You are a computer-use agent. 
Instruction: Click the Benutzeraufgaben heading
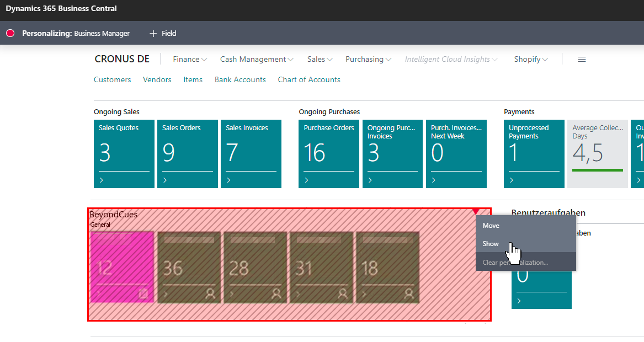[549, 212]
